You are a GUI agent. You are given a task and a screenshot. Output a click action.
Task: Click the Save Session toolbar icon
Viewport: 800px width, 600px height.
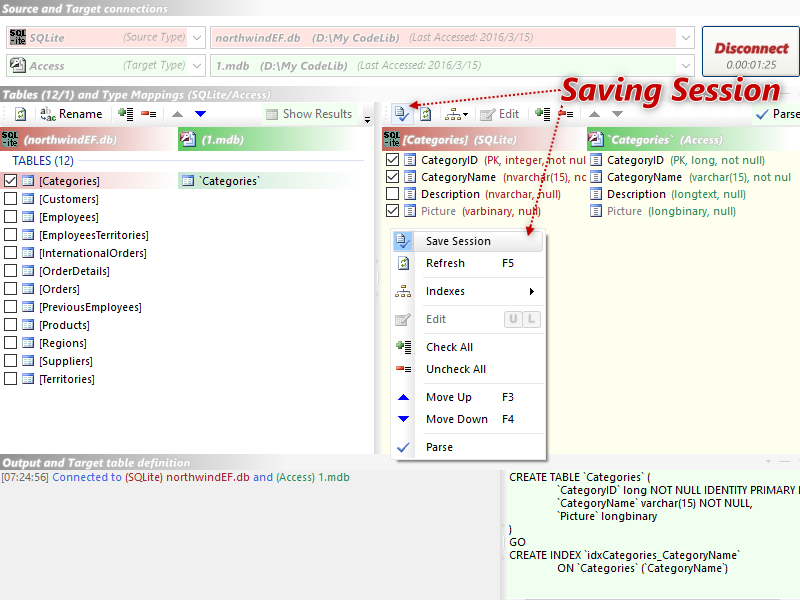[402, 114]
